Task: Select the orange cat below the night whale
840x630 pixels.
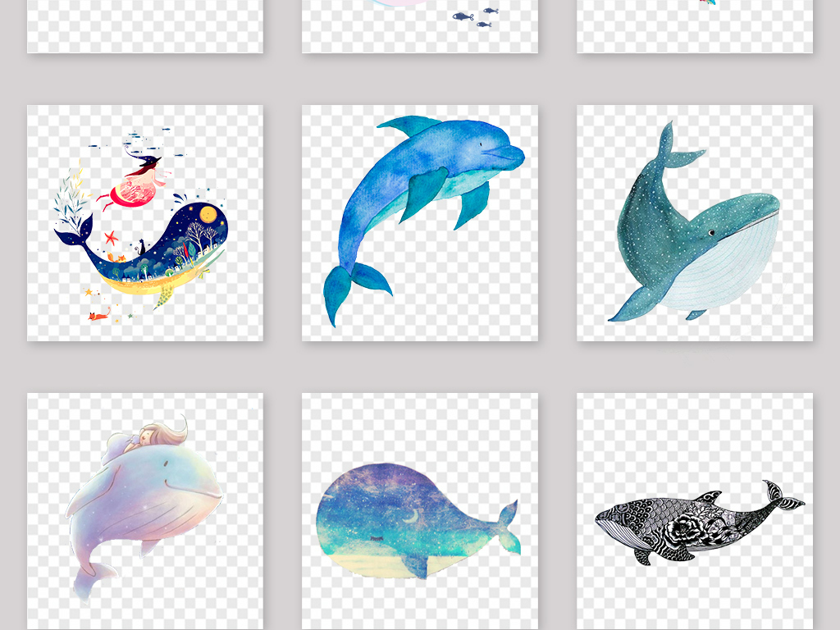Action: [99, 313]
